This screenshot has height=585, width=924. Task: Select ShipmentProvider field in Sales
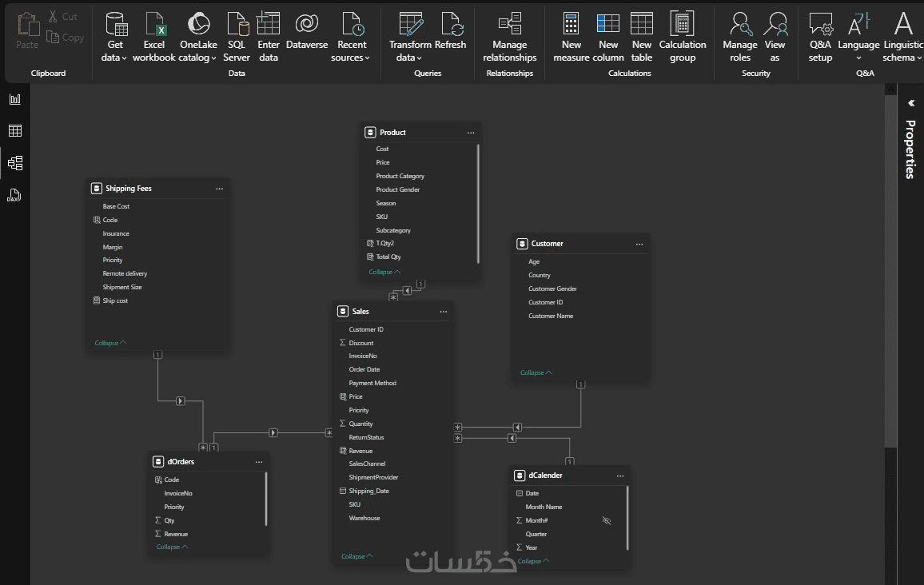tap(373, 477)
